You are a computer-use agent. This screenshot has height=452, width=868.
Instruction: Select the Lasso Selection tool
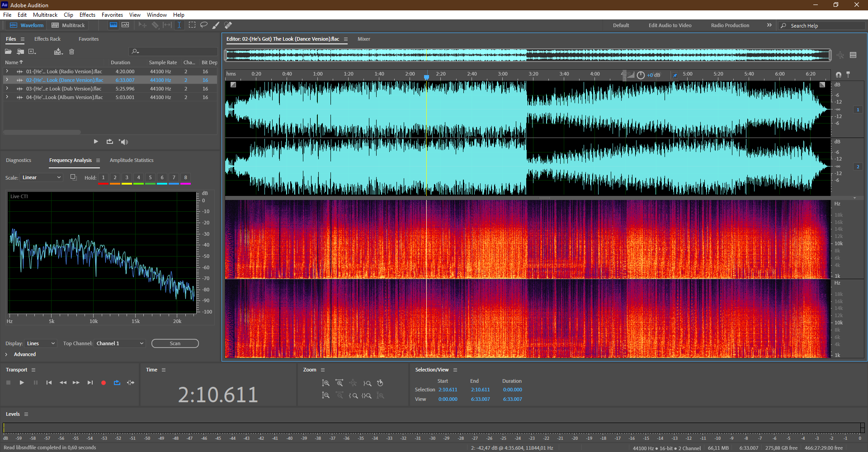[204, 25]
